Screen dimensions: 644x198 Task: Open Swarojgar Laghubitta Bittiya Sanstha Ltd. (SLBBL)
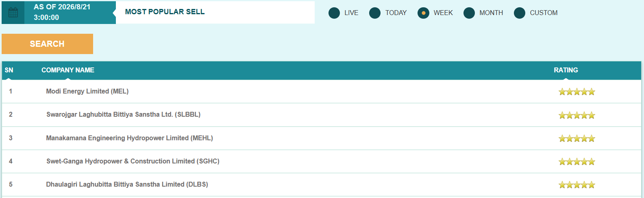coord(123,114)
